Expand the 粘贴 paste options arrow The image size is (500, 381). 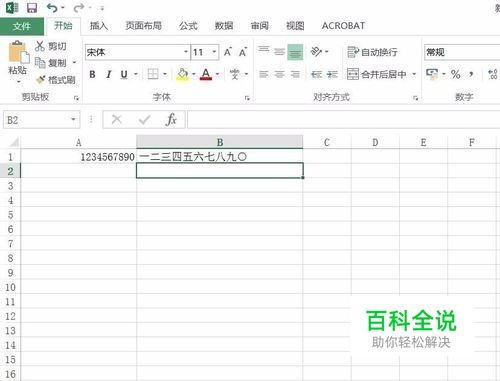pyautogui.click(x=18, y=81)
